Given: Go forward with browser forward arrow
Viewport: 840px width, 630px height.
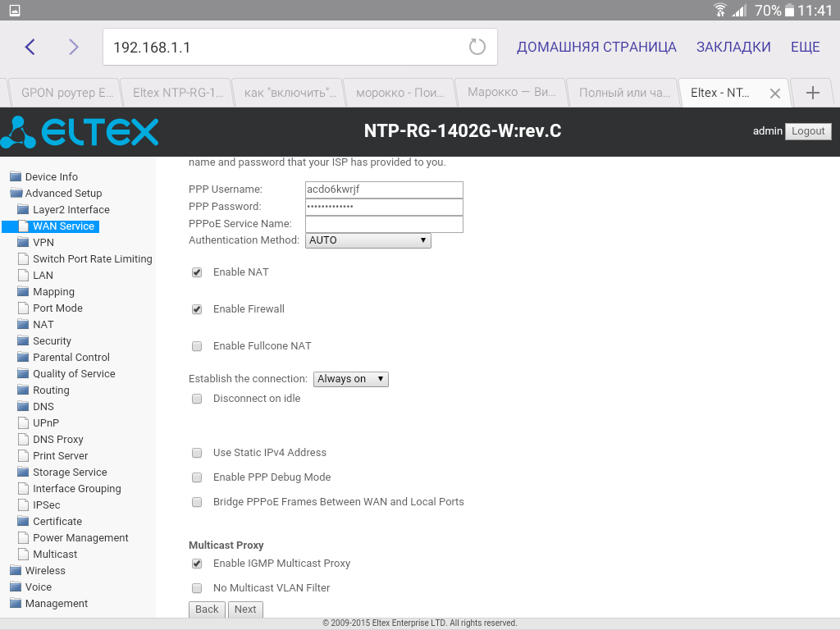Looking at the screenshot, I should tap(73, 47).
